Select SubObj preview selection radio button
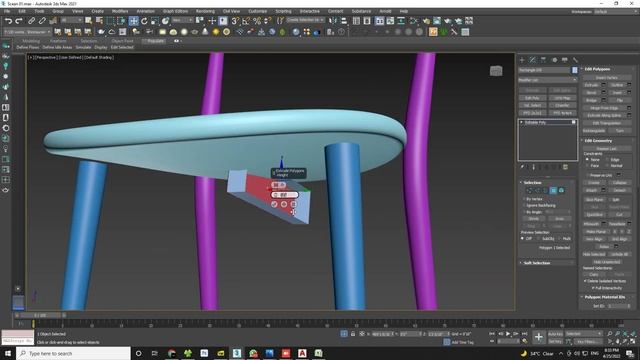 539,238
